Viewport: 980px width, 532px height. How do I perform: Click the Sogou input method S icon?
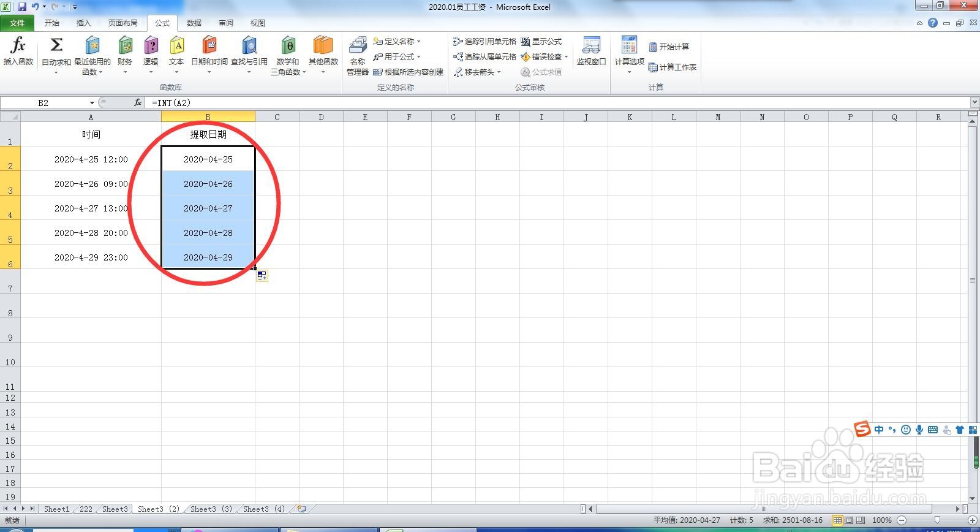point(862,428)
